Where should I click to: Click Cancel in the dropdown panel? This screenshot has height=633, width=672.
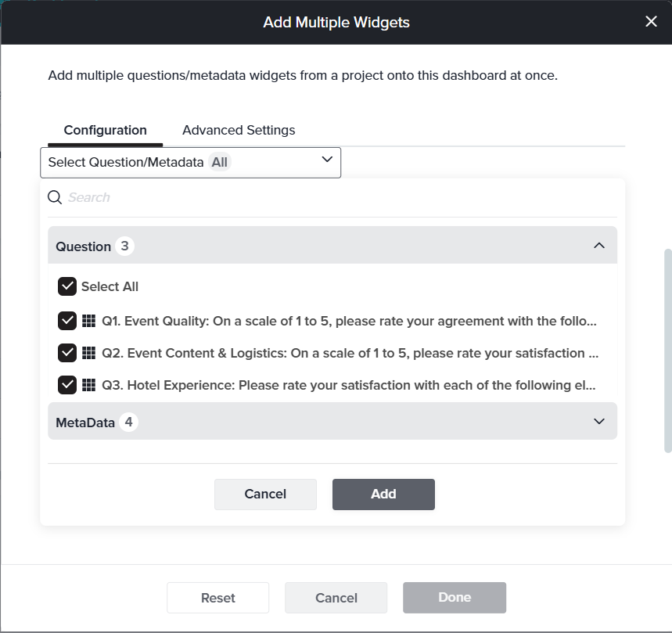(x=265, y=494)
